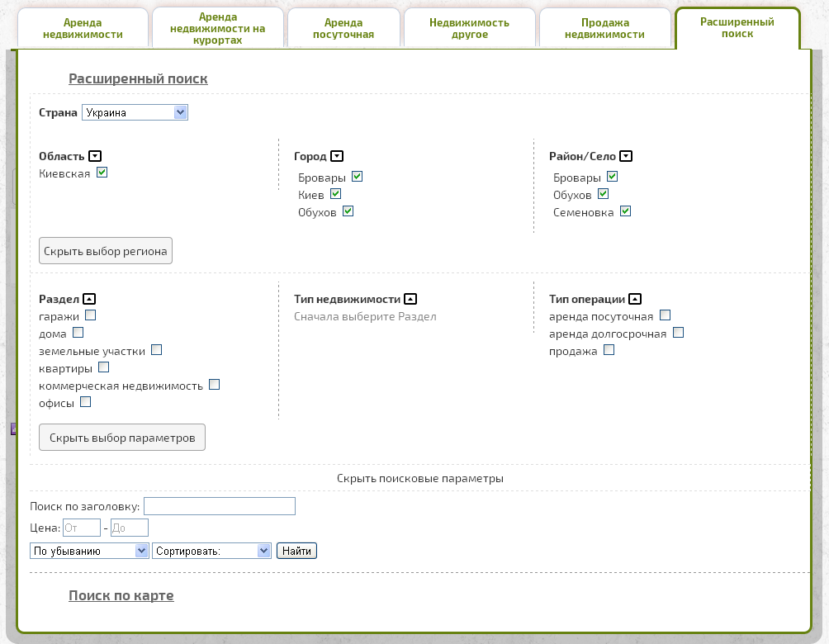
Task: Focus the Поиск по заголовку text field
Action: (220, 506)
